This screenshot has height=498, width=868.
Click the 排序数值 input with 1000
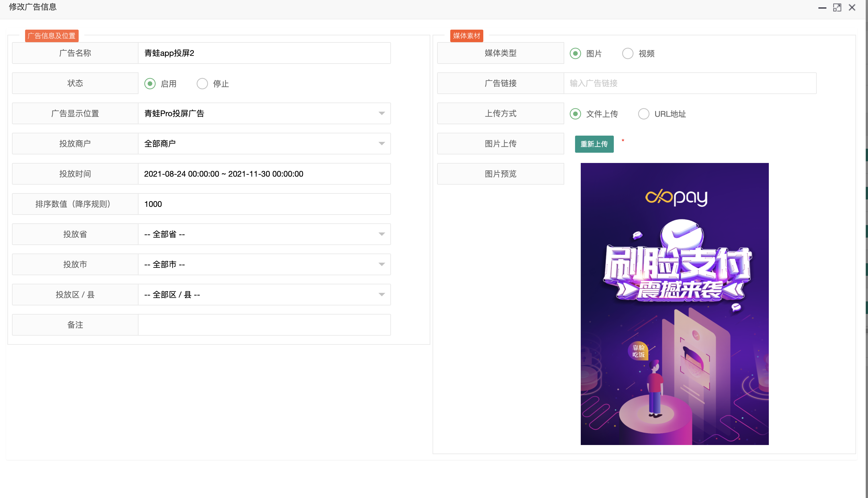[x=264, y=204]
